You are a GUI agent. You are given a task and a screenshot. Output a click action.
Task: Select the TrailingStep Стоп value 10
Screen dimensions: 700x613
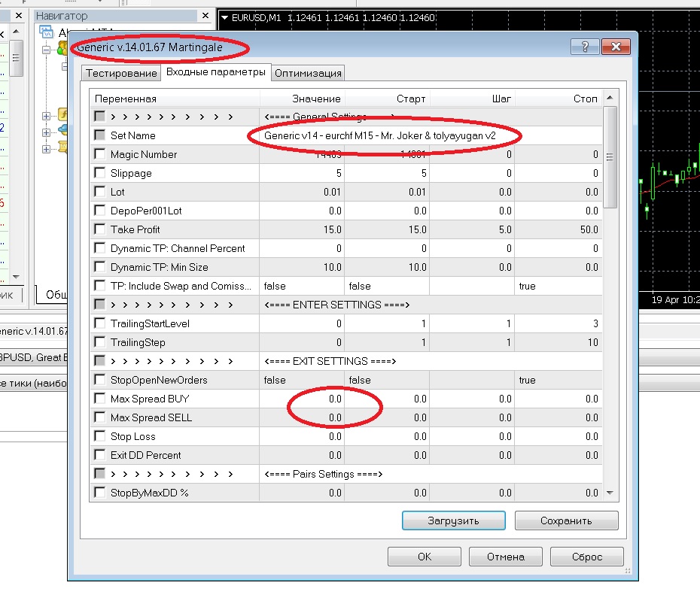click(x=558, y=342)
